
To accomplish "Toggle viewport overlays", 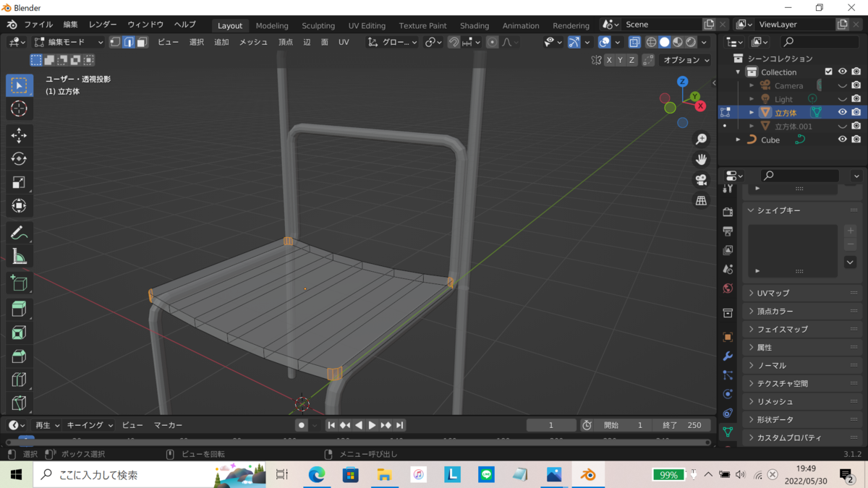I will [605, 42].
